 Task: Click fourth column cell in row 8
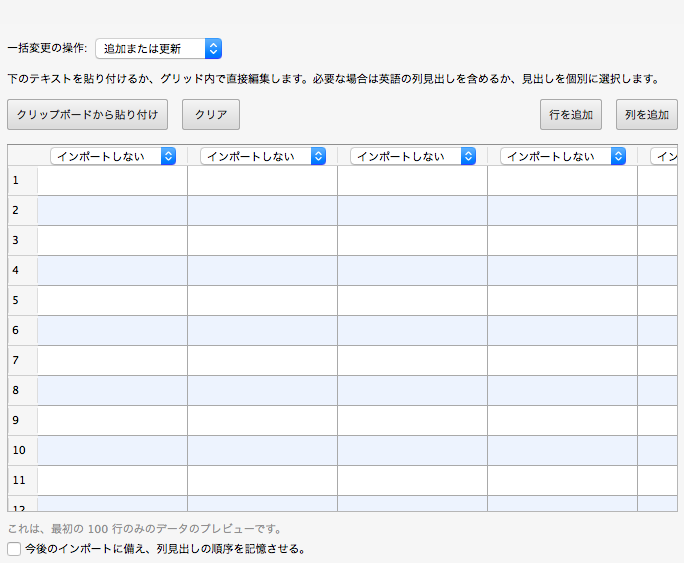(563, 390)
